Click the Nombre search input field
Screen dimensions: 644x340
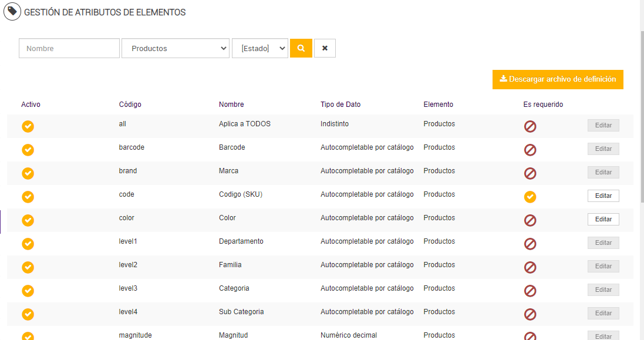pos(69,48)
